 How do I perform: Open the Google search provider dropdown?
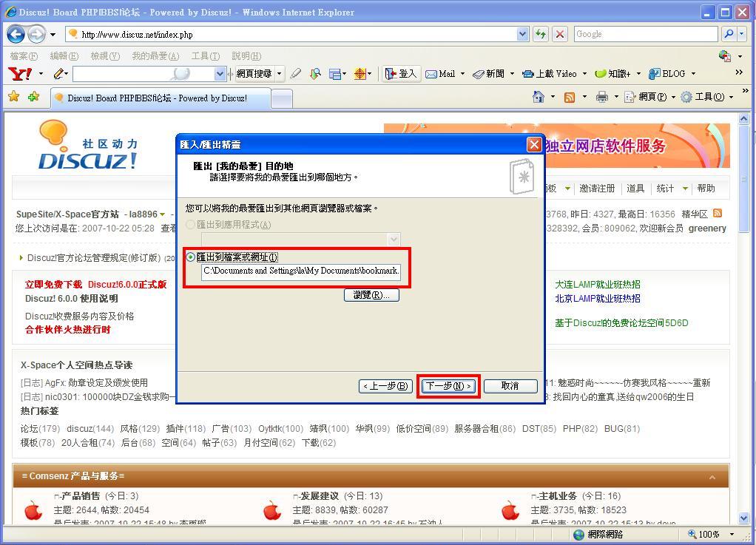pyautogui.click(x=742, y=34)
